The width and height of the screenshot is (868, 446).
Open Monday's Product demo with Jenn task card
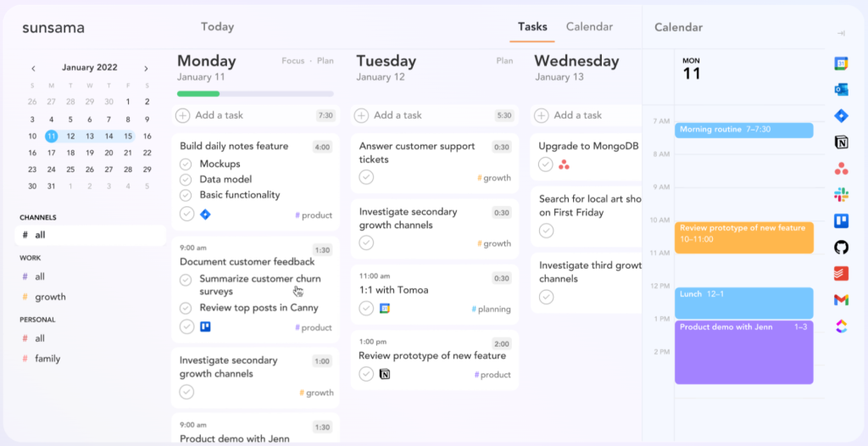(255, 429)
